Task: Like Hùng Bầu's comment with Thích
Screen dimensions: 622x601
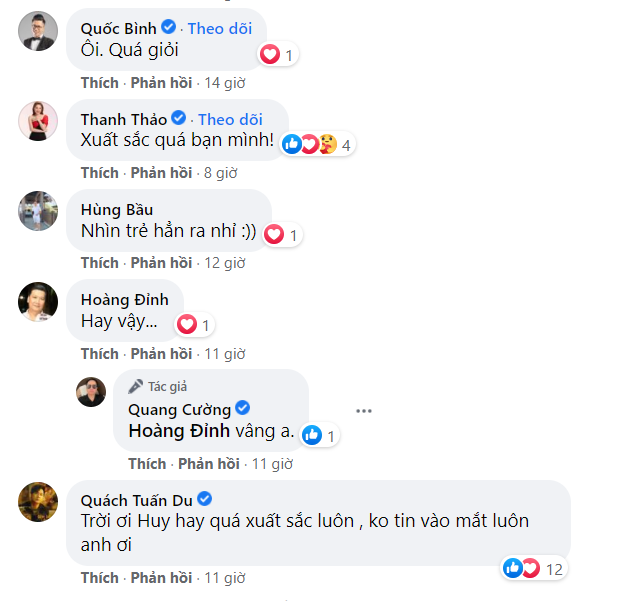Action: click(x=99, y=263)
